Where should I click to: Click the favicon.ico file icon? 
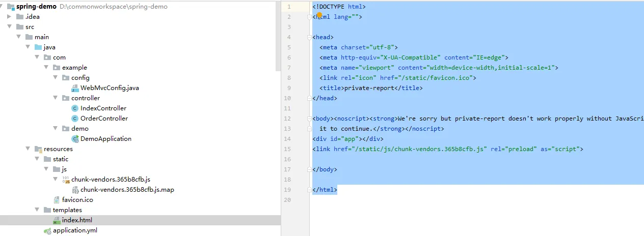(57, 200)
